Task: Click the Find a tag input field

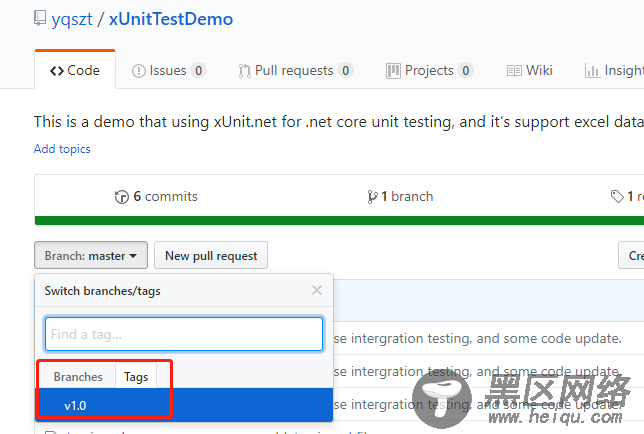Action: coord(184,334)
